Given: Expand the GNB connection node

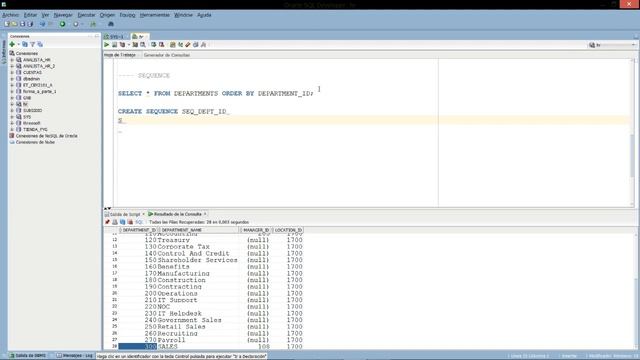Looking at the screenshot, I should tap(12, 98).
